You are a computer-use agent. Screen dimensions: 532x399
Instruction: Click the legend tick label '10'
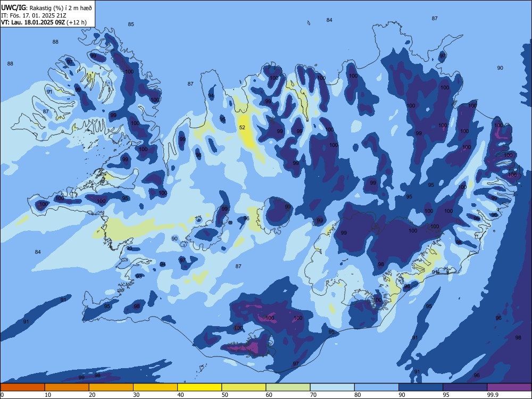48,395
